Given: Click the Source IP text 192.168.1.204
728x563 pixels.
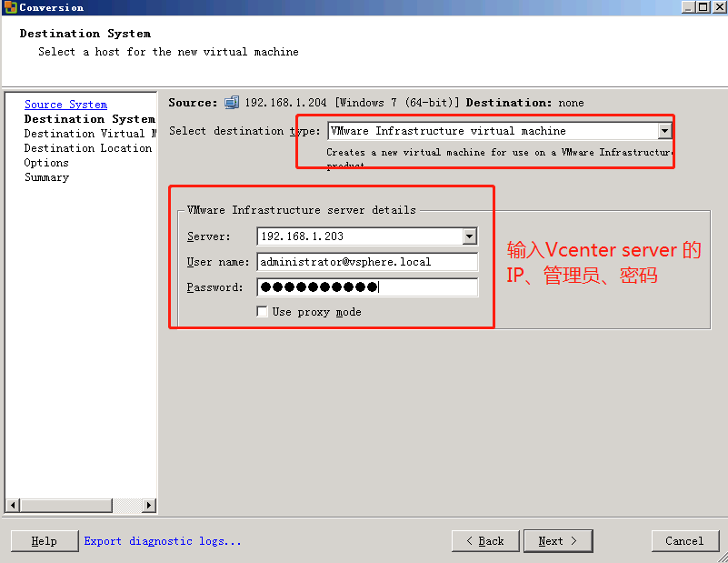Looking at the screenshot, I should pos(285,103).
